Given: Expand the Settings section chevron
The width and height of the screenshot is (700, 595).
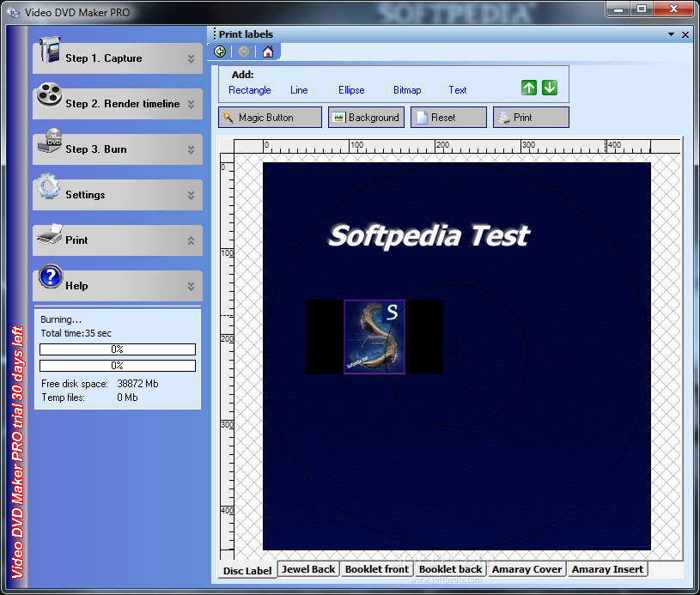Looking at the screenshot, I should [191, 195].
